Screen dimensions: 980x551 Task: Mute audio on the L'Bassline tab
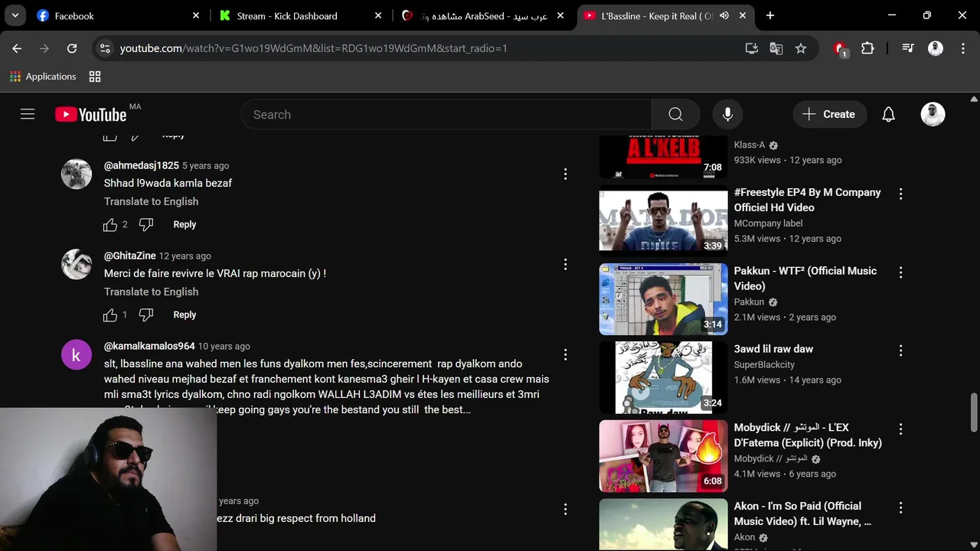click(724, 15)
